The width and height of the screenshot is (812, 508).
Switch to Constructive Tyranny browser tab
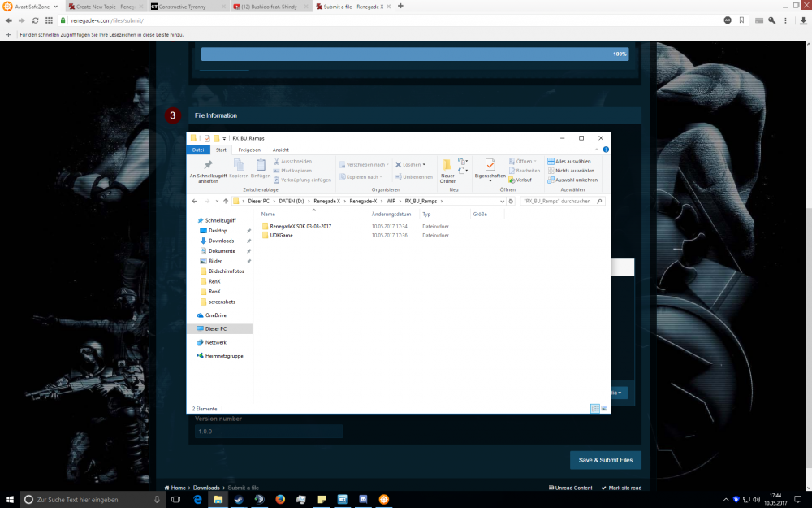coord(188,7)
